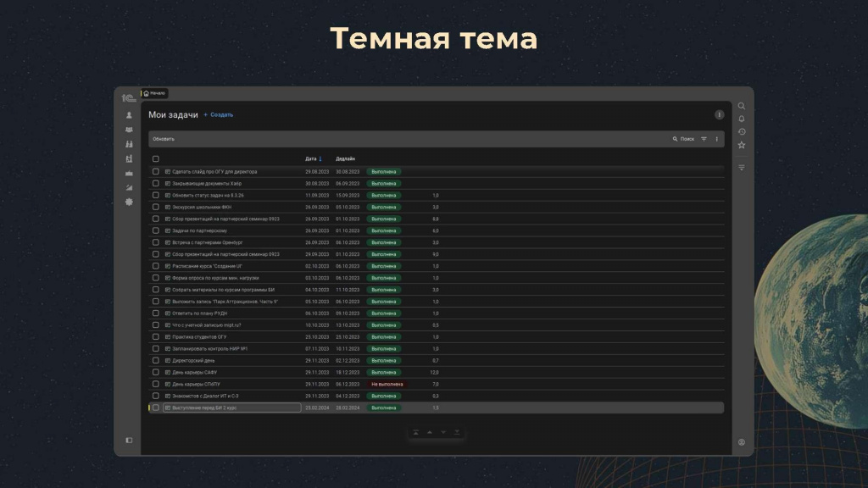The width and height of the screenshot is (868, 488).
Task: Switch to the Начало home tab
Action: point(154,93)
